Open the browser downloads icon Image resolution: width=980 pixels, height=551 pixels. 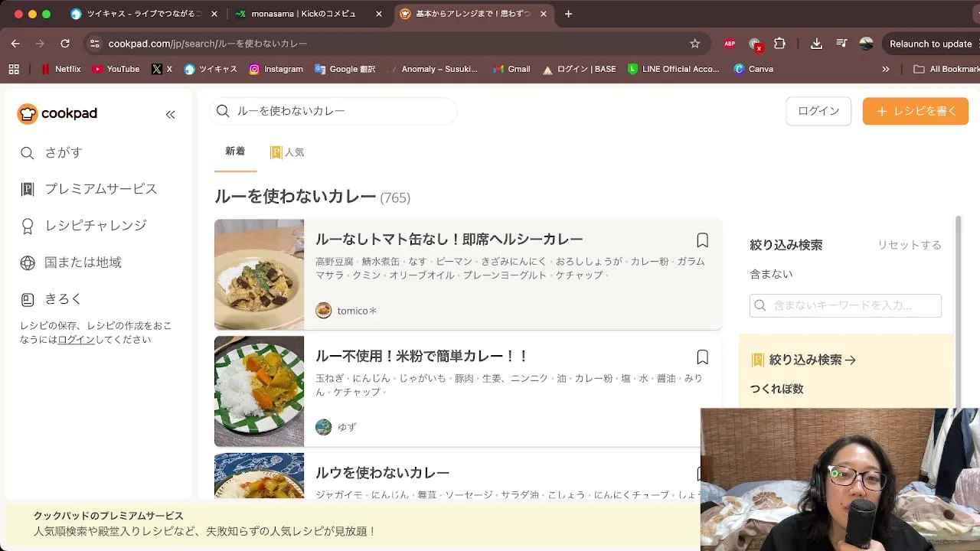pyautogui.click(x=816, y=44)
